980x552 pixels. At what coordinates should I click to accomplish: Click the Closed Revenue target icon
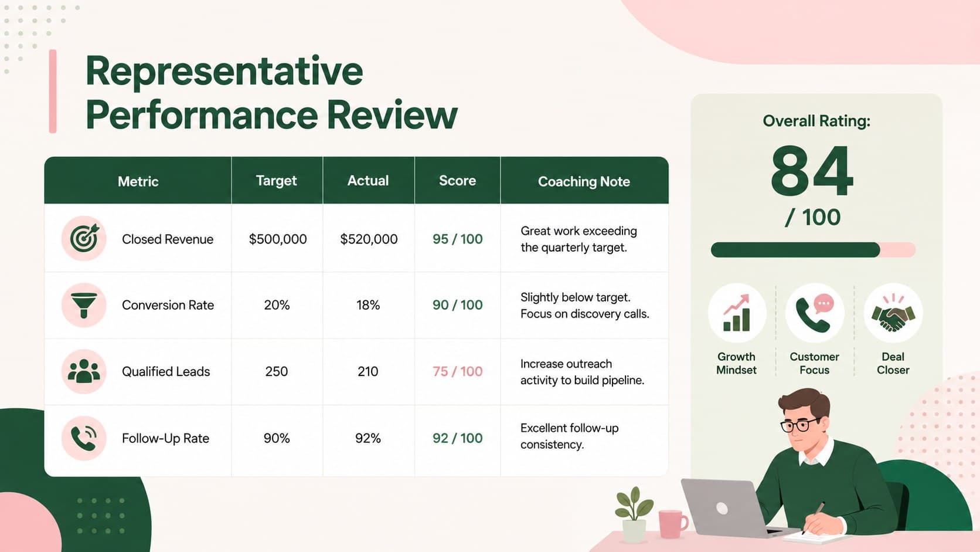84,238
